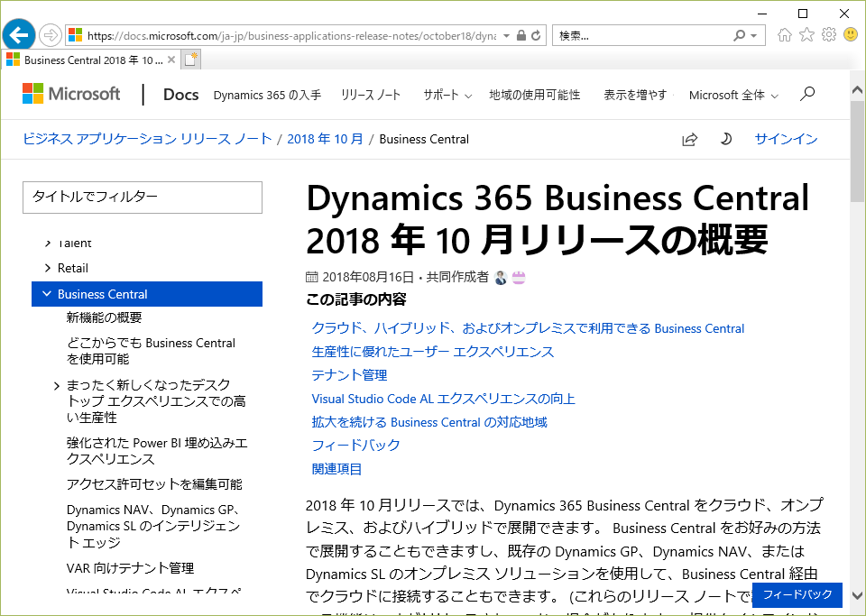The width and height of the screenshot is (866, 616).
Task: Open a new browser tab
Action: pos(191,60)
